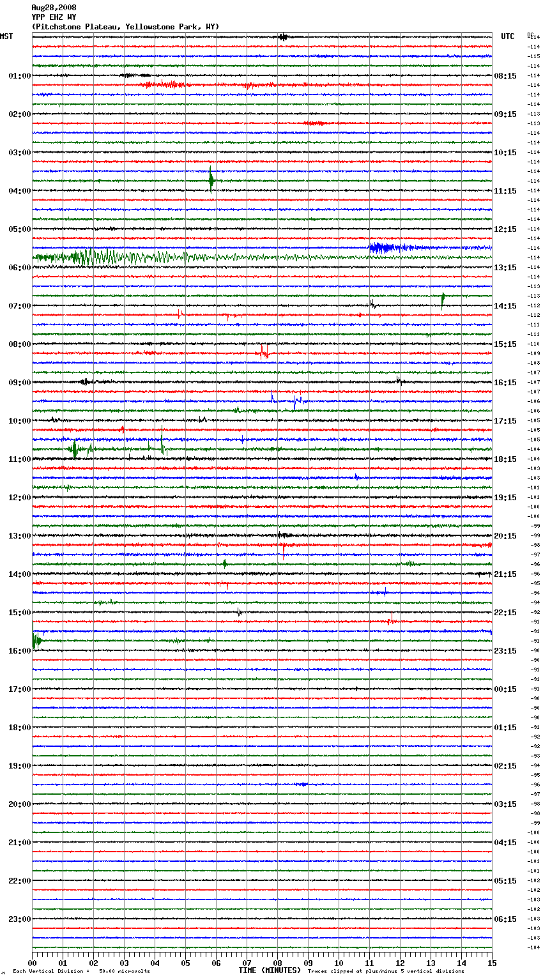This screenshot has height=980, width=543.
Task: Click the 12:15 UTC time label
Action: coord(505,229)
